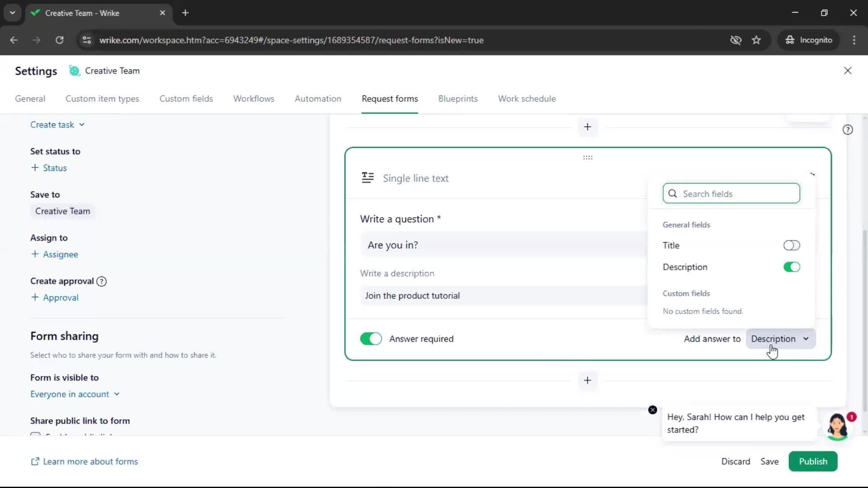Viewport: 868px width, 488px height.
Task: Publish the request form
Action: [813, 461]
